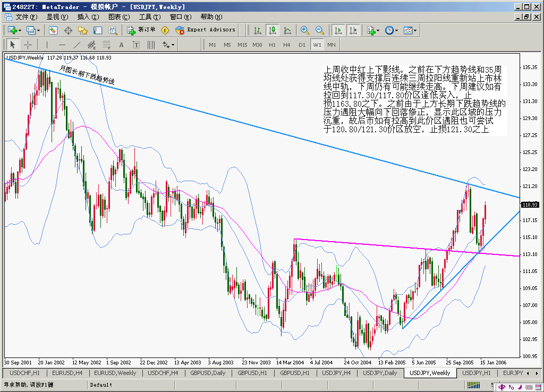This screenshot has width=544, height=392.
Task: Switch timeframe to H4
Action: pos(286,45)
